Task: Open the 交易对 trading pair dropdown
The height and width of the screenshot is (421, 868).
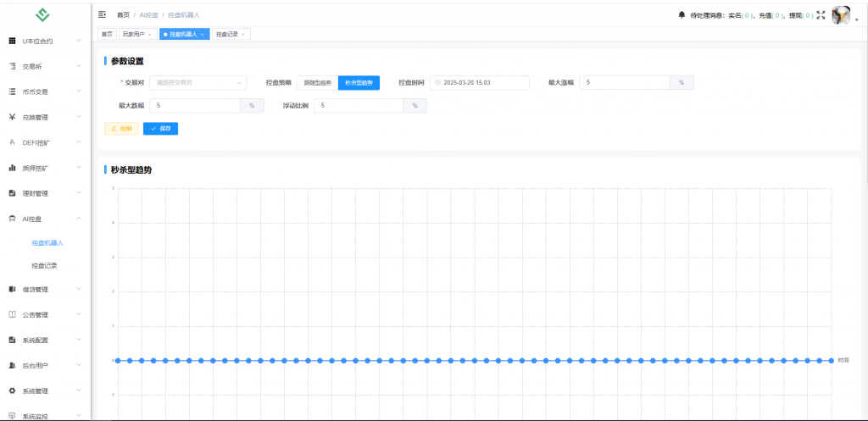Action: point(198,83)
